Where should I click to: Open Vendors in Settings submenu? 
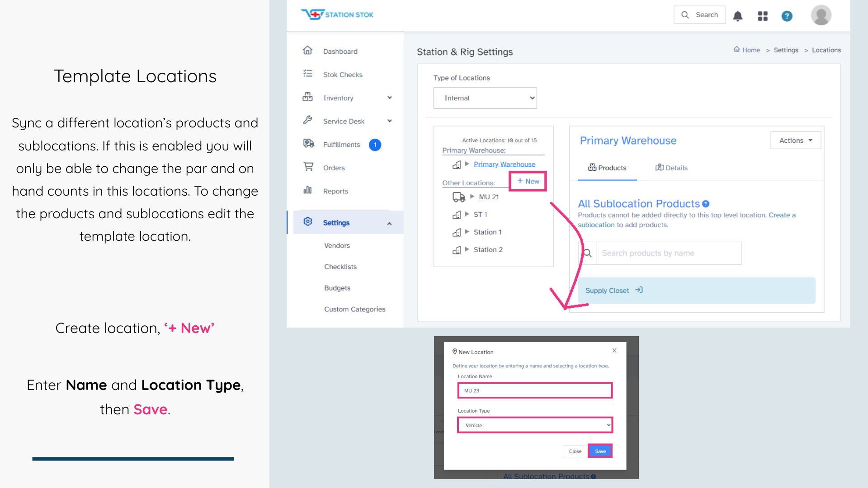click(x=337, y=245)
